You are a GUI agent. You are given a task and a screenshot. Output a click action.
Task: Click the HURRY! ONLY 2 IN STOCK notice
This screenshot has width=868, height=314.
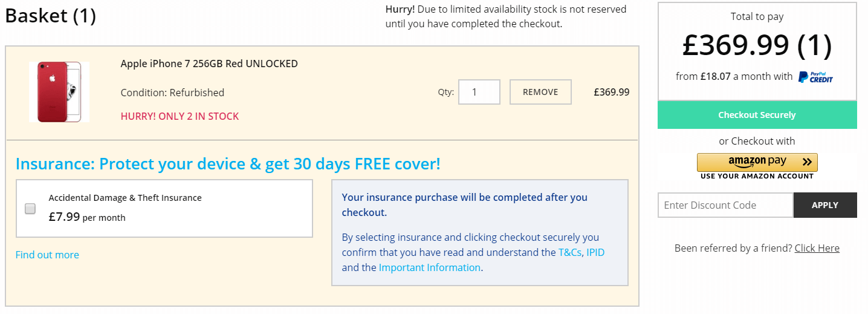tap(180, 116)
